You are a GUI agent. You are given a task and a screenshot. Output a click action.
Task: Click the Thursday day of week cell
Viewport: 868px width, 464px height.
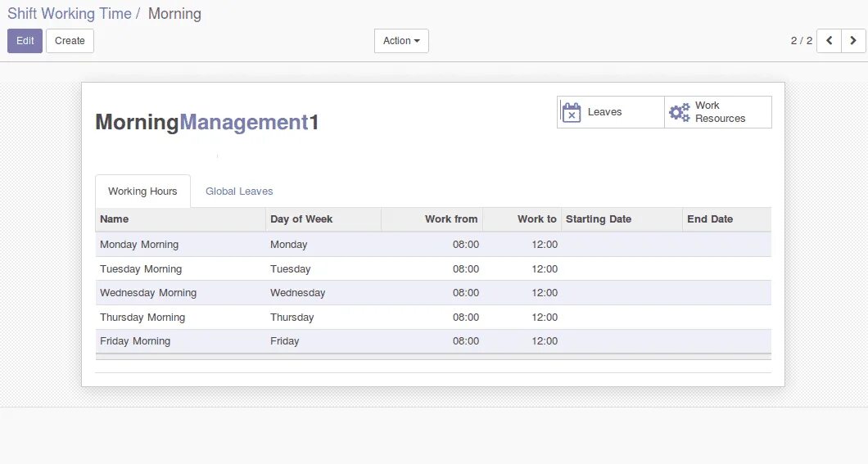coord(292,317)
